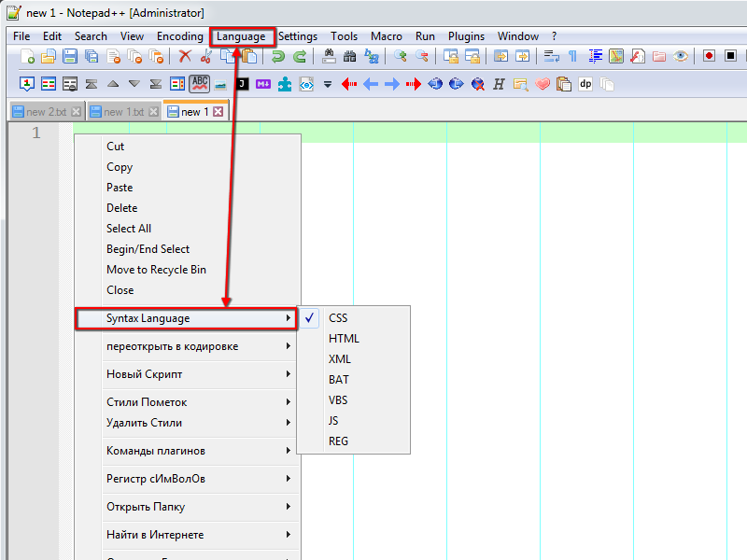This screenshot has height=560, width=747.
Task: Click the Function List icon
Action: [638, 56]
